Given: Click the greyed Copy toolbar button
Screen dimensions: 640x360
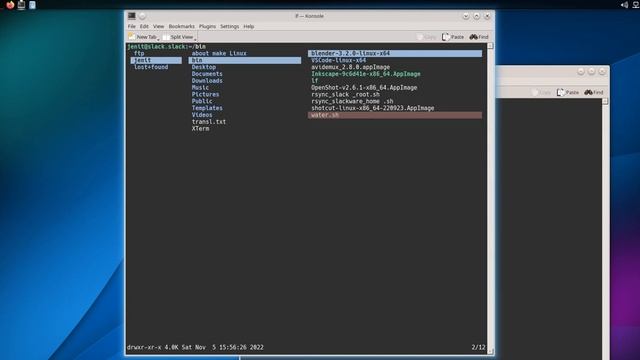Looking at the screenshot, I should [x=427, y=37].
